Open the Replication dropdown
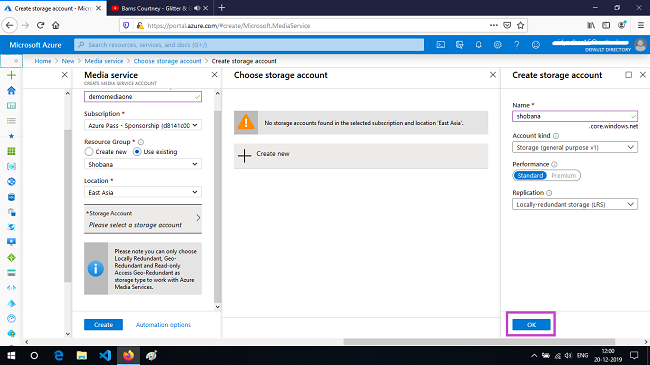This screenshot has width=650, height=365. point(575,204)
